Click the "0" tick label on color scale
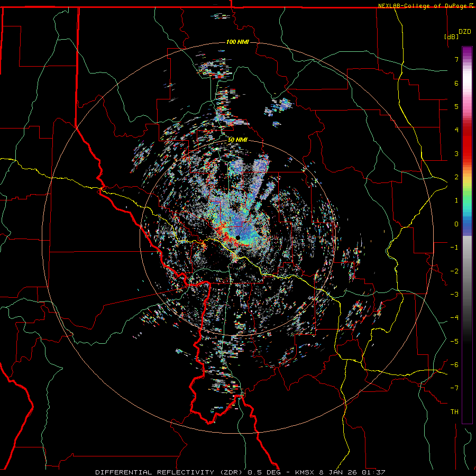This screenshot has width=476, height=476. 456,224
